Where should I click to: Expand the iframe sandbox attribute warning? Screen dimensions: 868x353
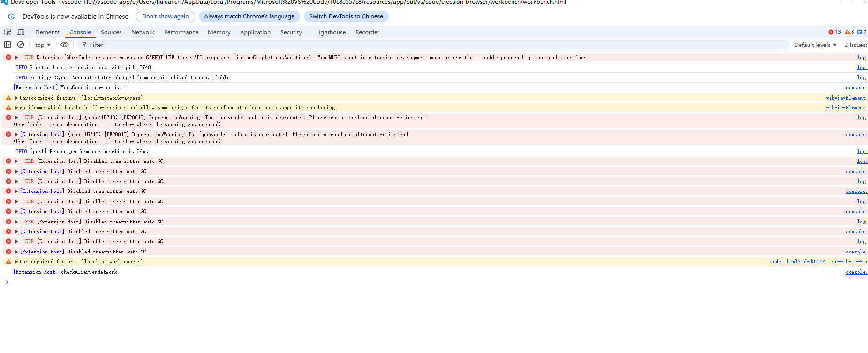[17, 107]
